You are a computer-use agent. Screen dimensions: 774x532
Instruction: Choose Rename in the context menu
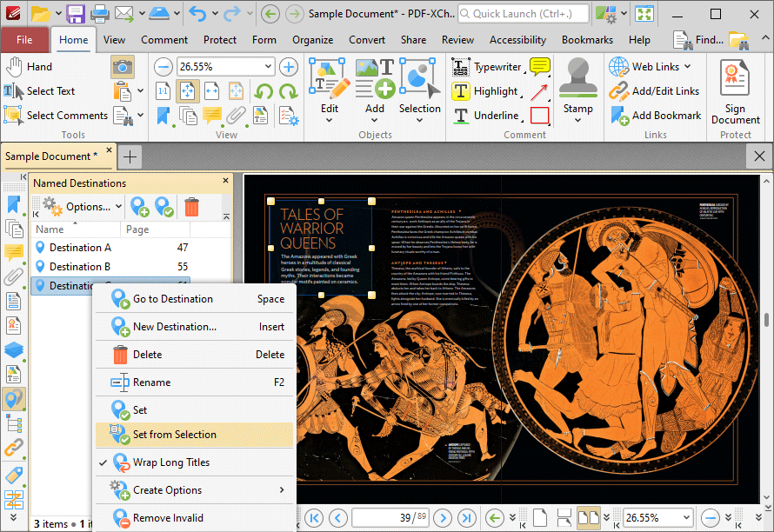click(195, 382)
